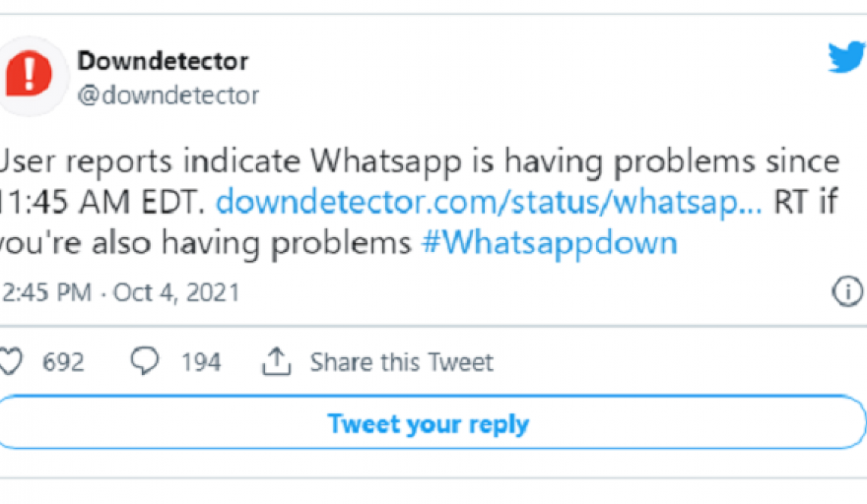Click the word Whatsapp in the tweet
The width and height of the screenshot is (867, 504).
point(385,162)
